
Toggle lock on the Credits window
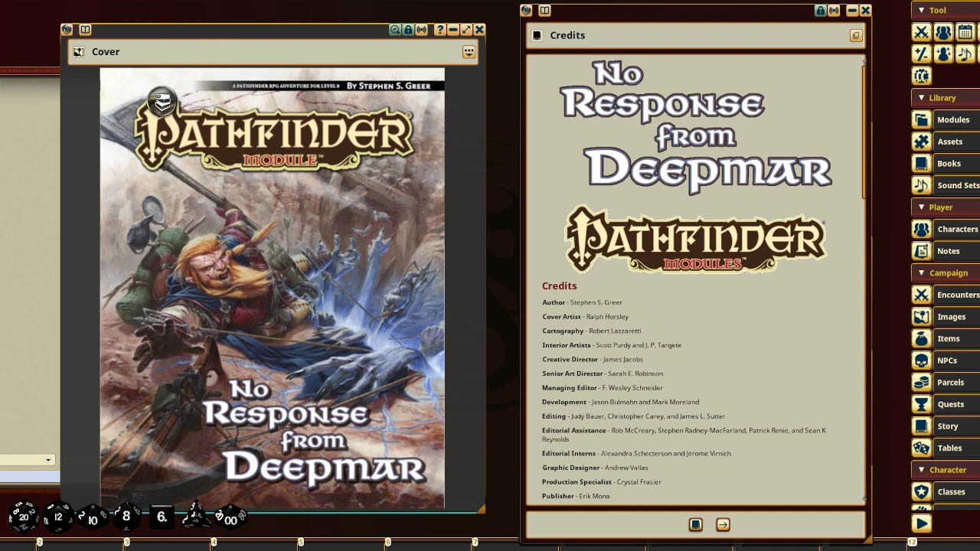point(820,11)
